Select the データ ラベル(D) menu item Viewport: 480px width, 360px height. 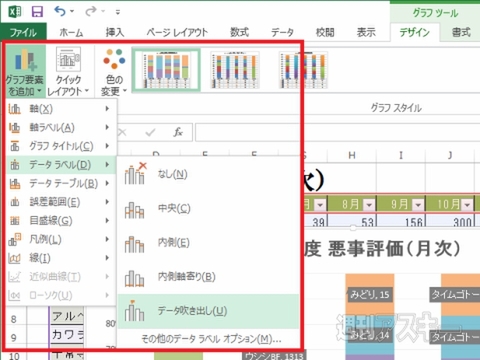pyautogui.click(x=61, y=165)
